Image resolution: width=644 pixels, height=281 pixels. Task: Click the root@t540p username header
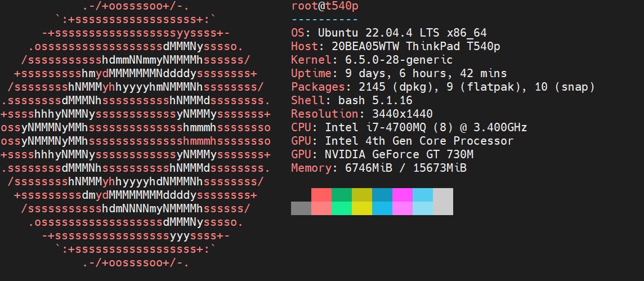coord(325,6)
